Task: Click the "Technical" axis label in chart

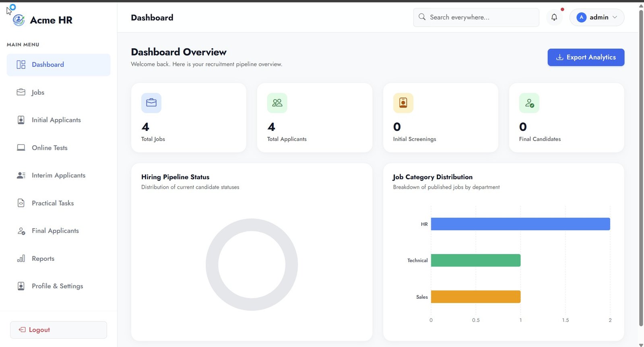Action: pos(417,260)
